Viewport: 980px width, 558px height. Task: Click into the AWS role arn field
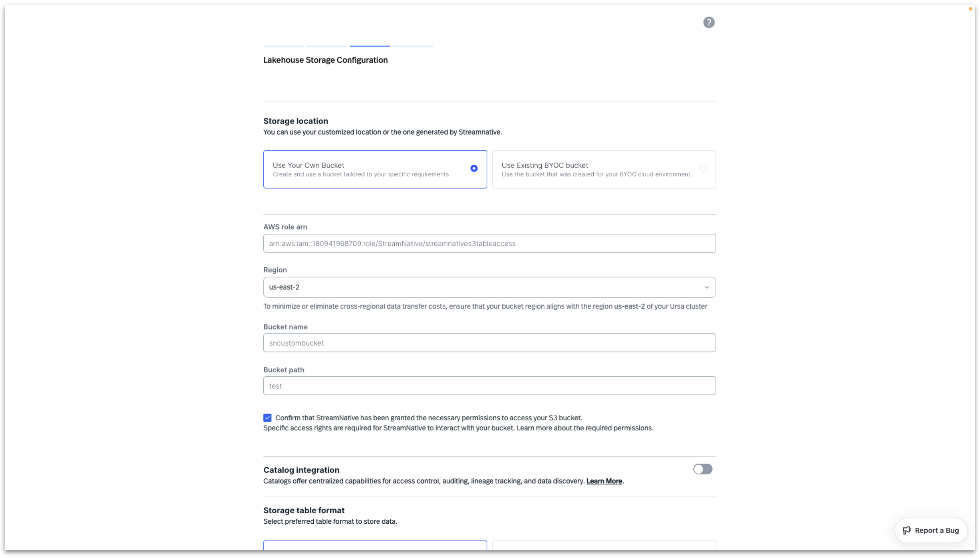click(489, 244)
